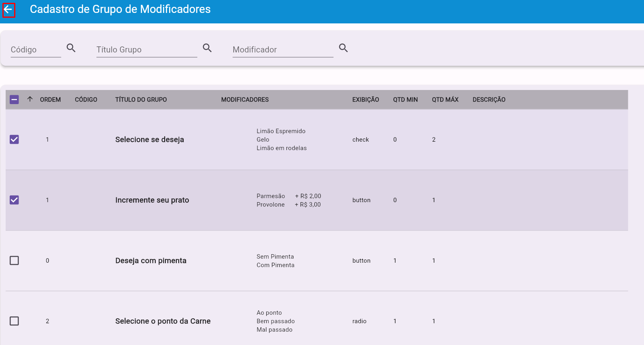
Task: Click the Modificador filter field
Action: tap(282, 50)
